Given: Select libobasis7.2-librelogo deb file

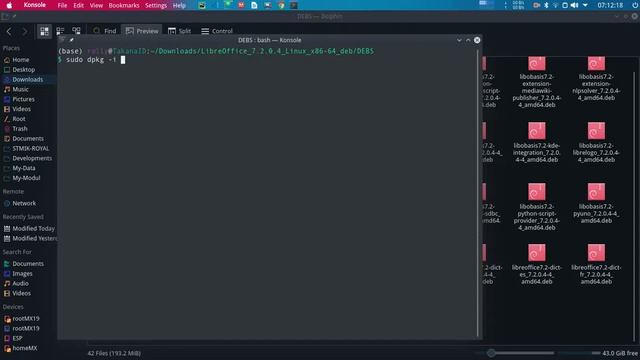Looking at the screenshot, I should (x=596, y=142).
